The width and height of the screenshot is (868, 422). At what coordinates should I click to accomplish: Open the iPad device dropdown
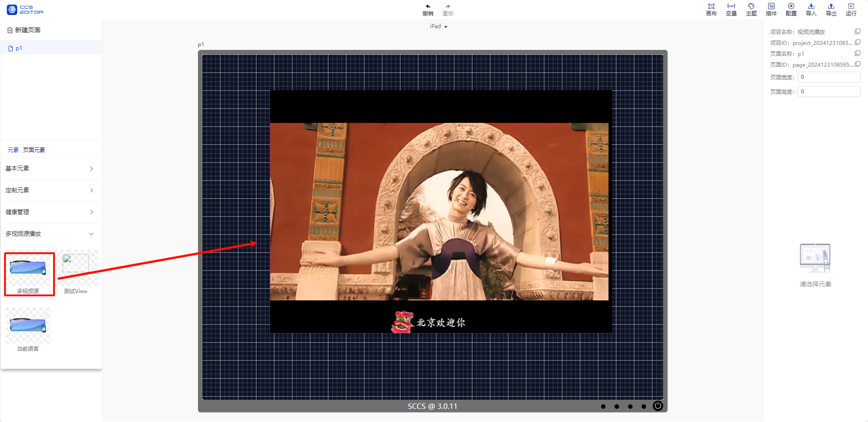439,26
